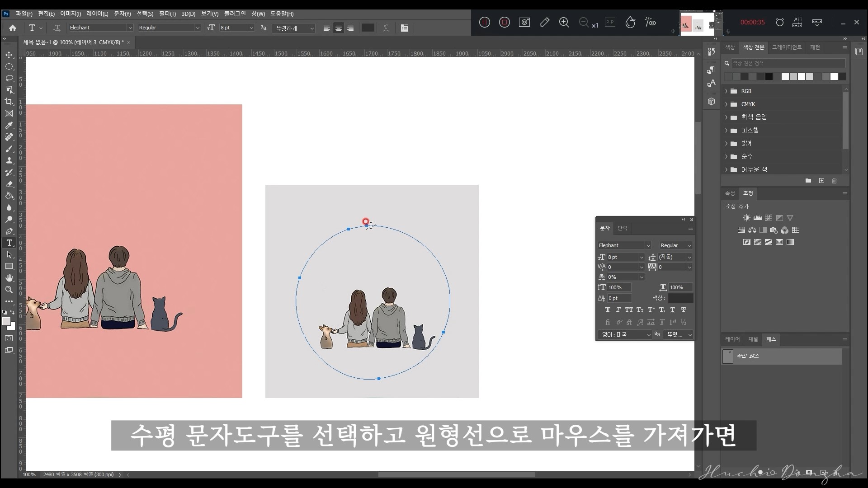The image size is (868, 488).
Task: Select the 작업 패스 thumbnail
Action: tap(728, 356)
